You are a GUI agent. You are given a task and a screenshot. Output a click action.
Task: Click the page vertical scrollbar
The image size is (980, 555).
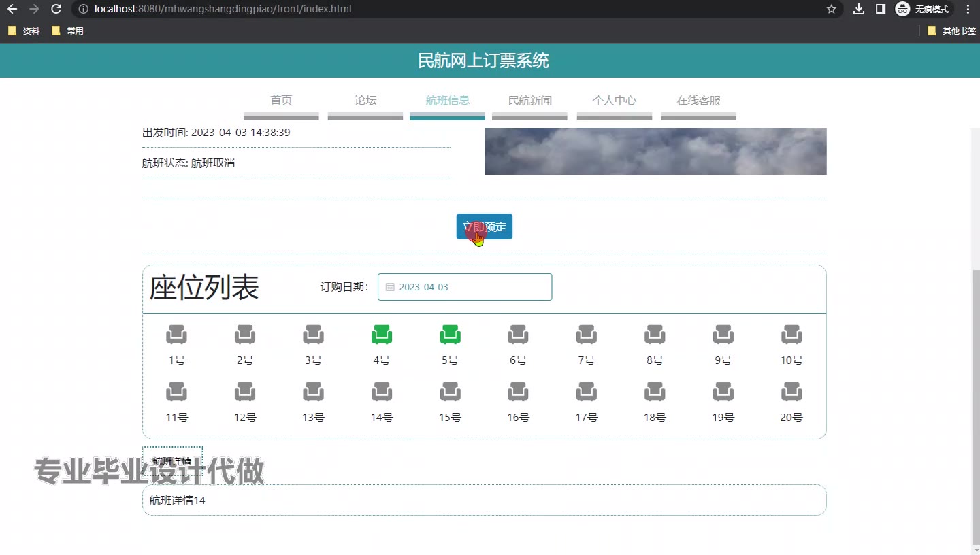(975, 408)
